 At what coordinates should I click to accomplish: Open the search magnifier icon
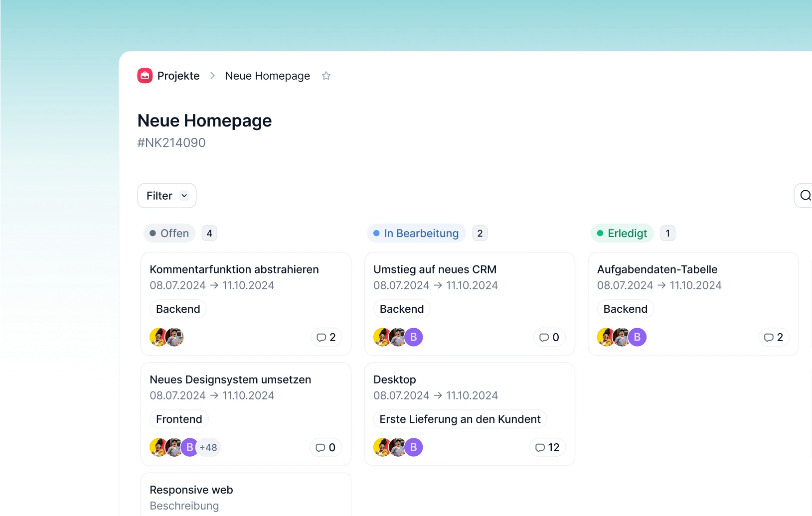click(x=805, y=195)
